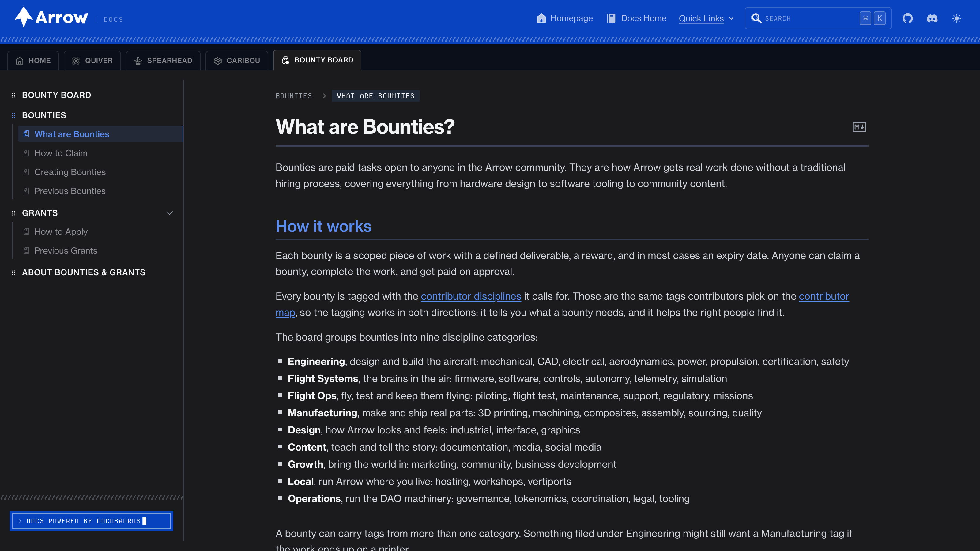Click the DOCS label beside logo
980x551 pixels.
point(113,19)
